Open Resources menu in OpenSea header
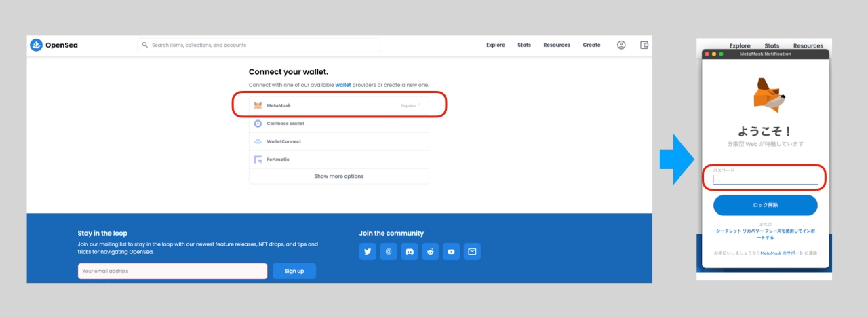This screenshot has width=868, height=317. (557, 45)
